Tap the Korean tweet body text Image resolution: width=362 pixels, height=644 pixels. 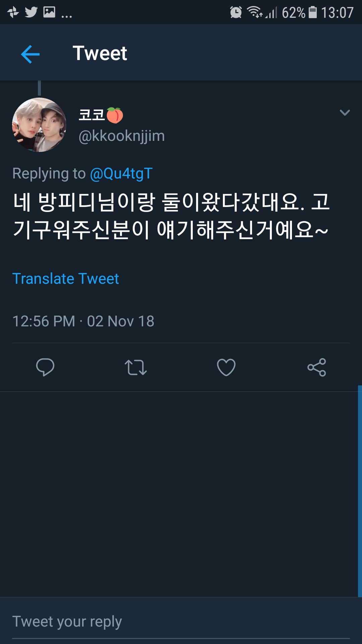(171, 216)
